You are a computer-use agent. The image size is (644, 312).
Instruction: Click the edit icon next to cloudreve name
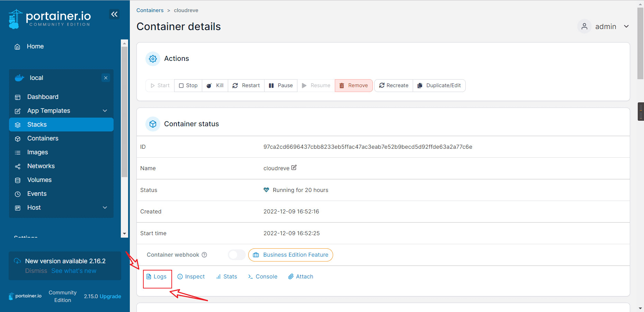[294, 167]
